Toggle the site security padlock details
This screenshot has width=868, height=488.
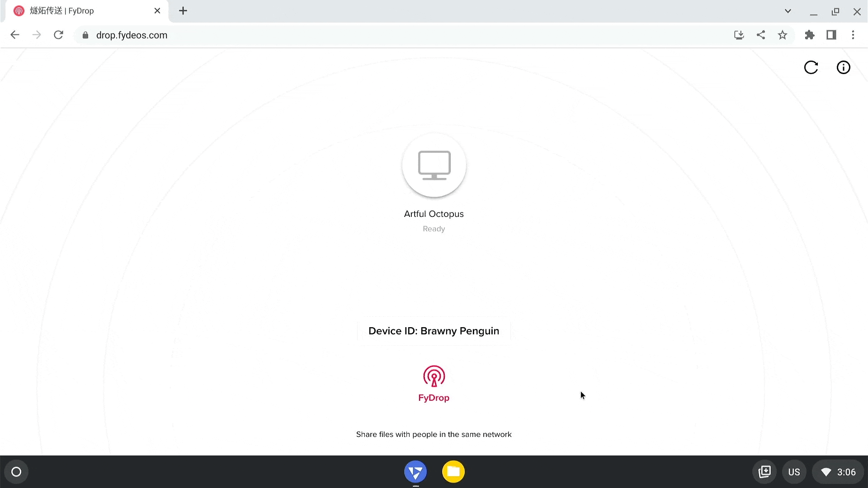(x=85, y=35)
